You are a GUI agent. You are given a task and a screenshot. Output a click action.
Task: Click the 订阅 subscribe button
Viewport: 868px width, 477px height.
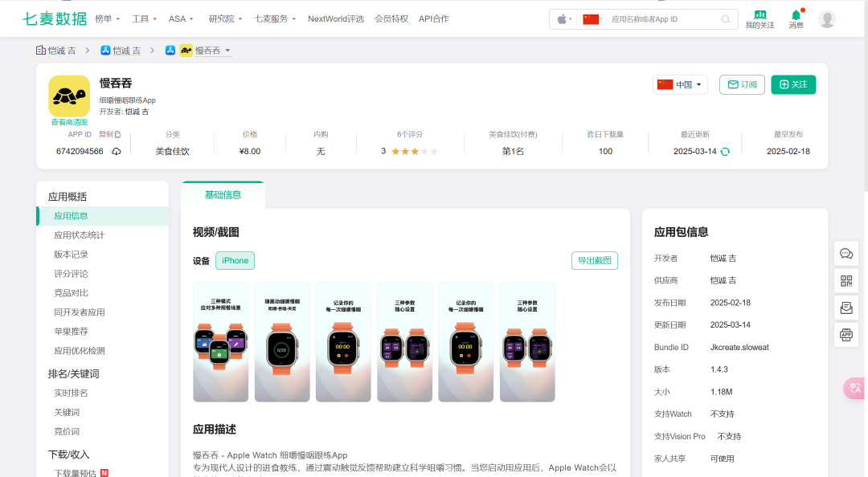pos(742,84)
